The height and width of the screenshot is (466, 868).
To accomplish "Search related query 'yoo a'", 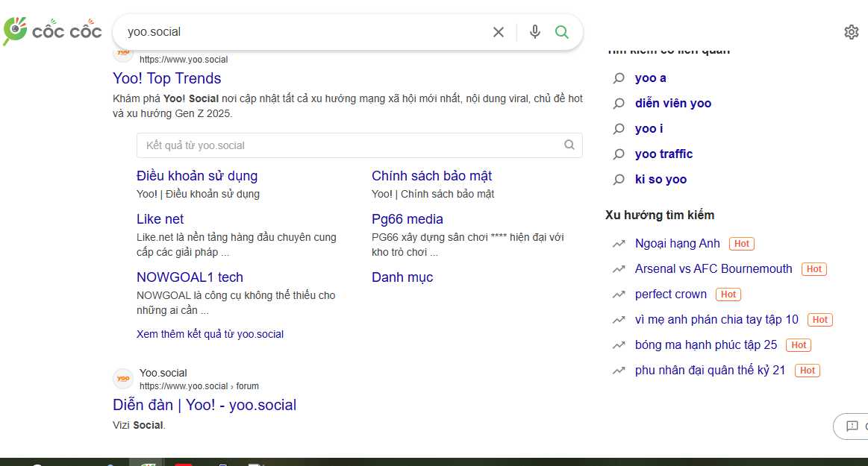I will (x=651, y=78).
